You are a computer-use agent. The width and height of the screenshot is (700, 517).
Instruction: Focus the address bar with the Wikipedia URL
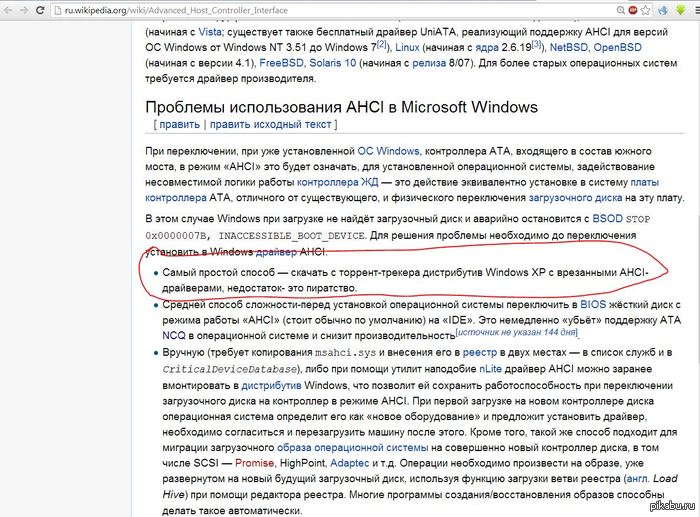[x=335, y=10]
